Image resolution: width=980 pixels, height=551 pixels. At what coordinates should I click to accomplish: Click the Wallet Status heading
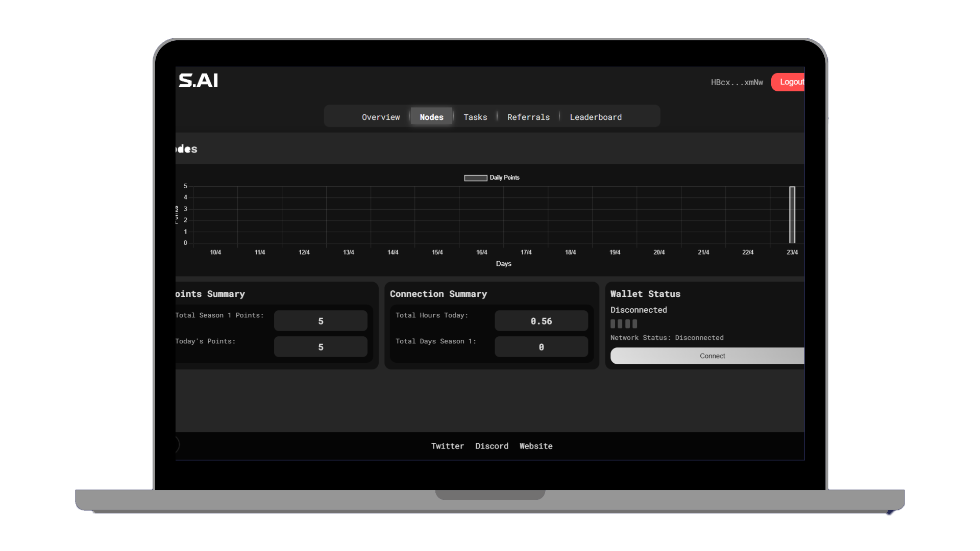(x=645, y=294)
